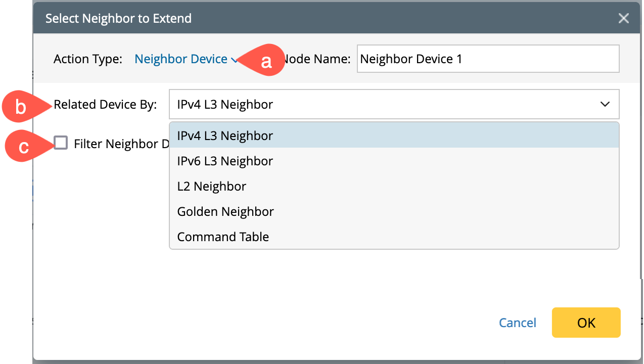Viewport: 644px width, 364px height.
Task: Click the Cancel link
Action: [x=517, y=323]
